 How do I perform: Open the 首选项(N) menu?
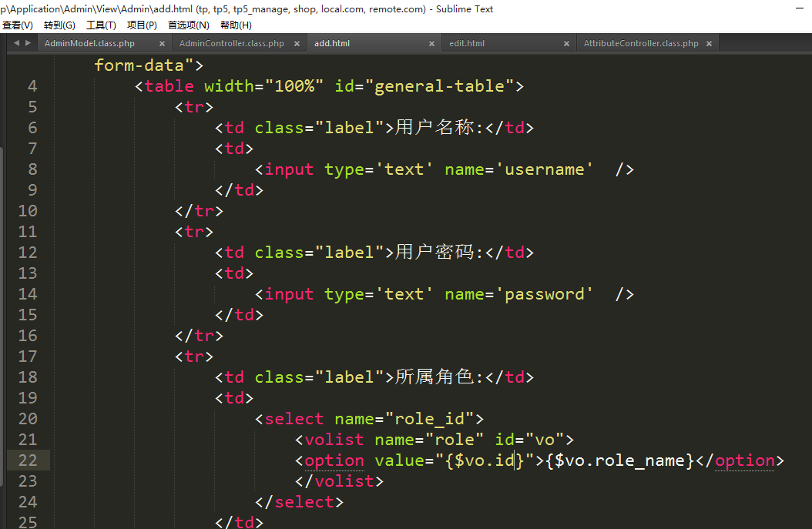coord(188,25)
